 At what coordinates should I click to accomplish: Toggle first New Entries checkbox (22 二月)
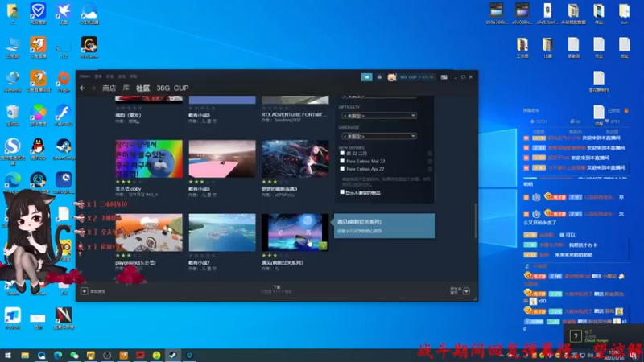(342, 153)
